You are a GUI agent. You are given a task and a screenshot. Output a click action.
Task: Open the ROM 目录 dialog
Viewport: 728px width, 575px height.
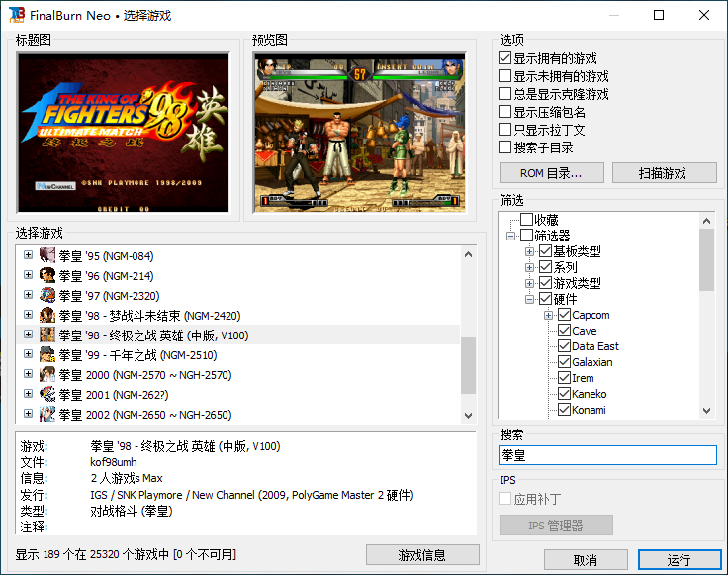(552, 173)
